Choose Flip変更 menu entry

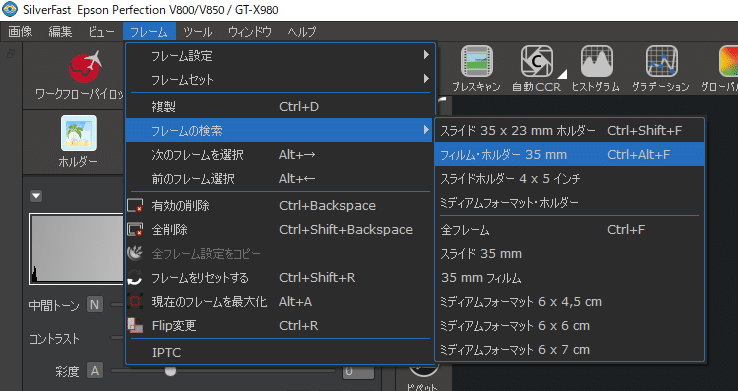pos(280,326)
